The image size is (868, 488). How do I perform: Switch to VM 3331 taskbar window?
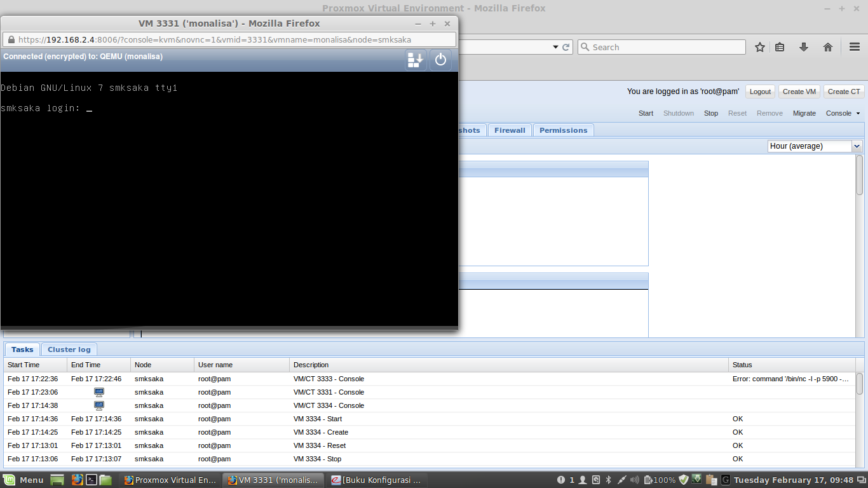[274, 480]
